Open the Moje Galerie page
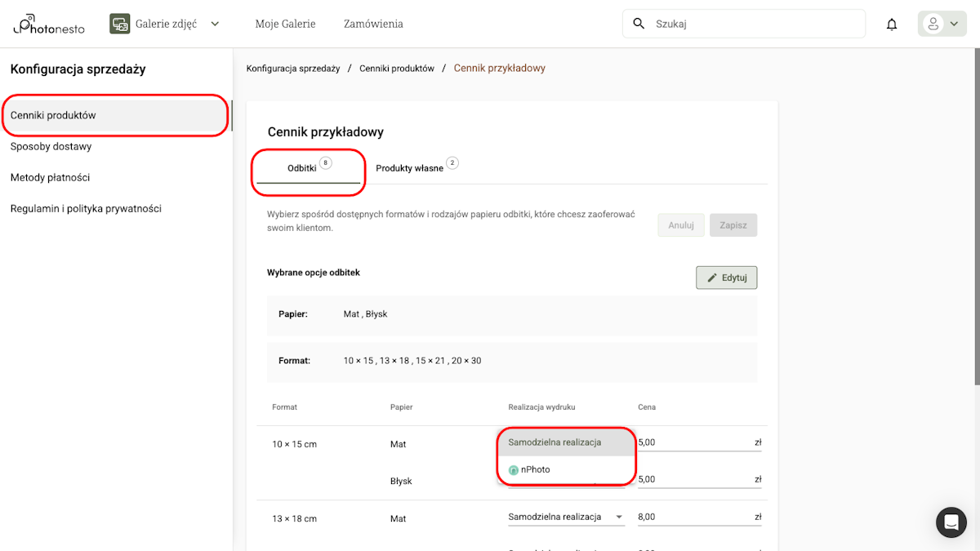The image size is (980, 551). click(285, 24)
